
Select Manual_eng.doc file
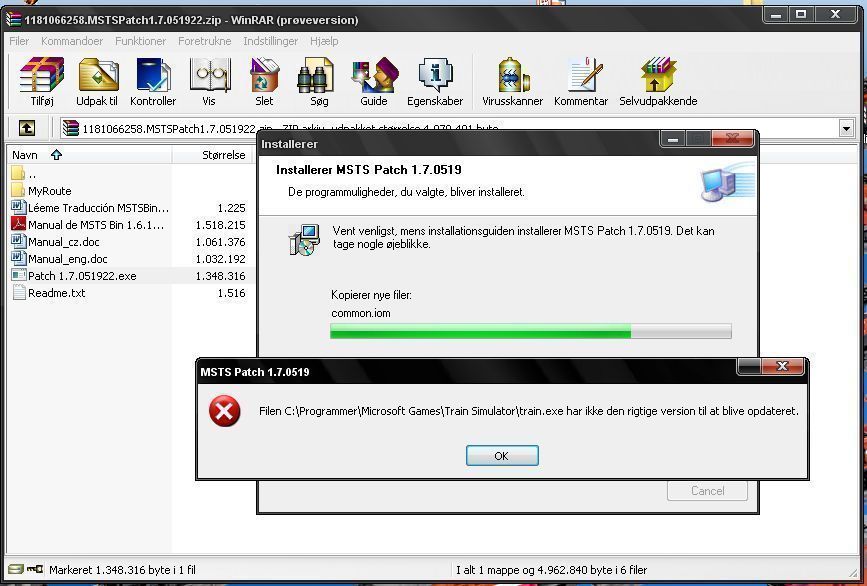67,259
